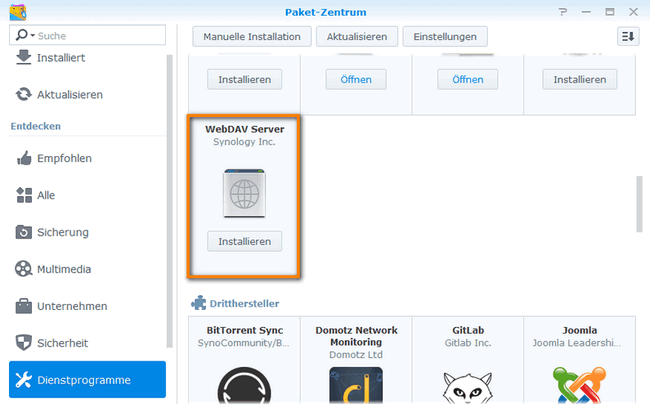Viewport: 650px width, 404px height.
Task: Close the Paket-Zentrum window
Action: coord(633,12)
